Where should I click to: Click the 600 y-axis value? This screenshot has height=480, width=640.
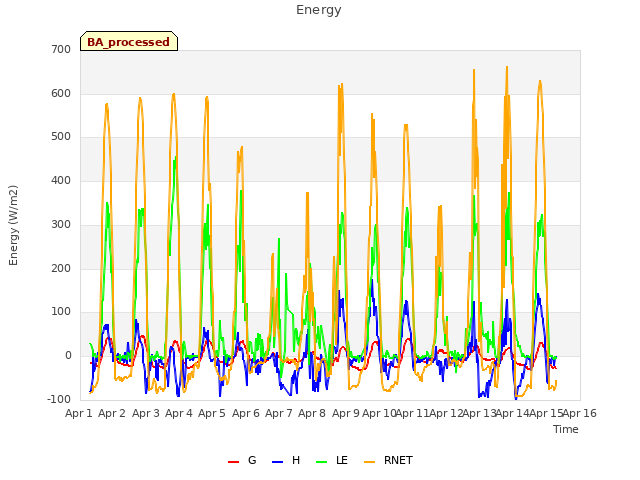[x=61, y=93]
